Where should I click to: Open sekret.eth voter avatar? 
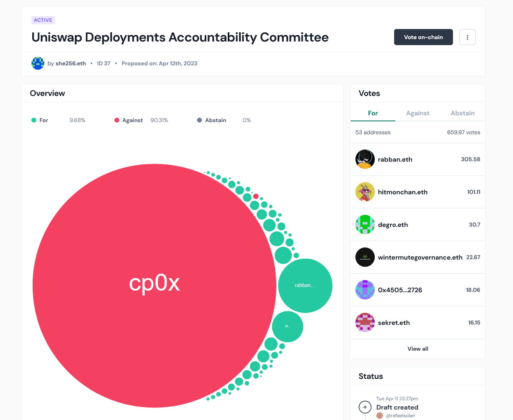(365, 322)
